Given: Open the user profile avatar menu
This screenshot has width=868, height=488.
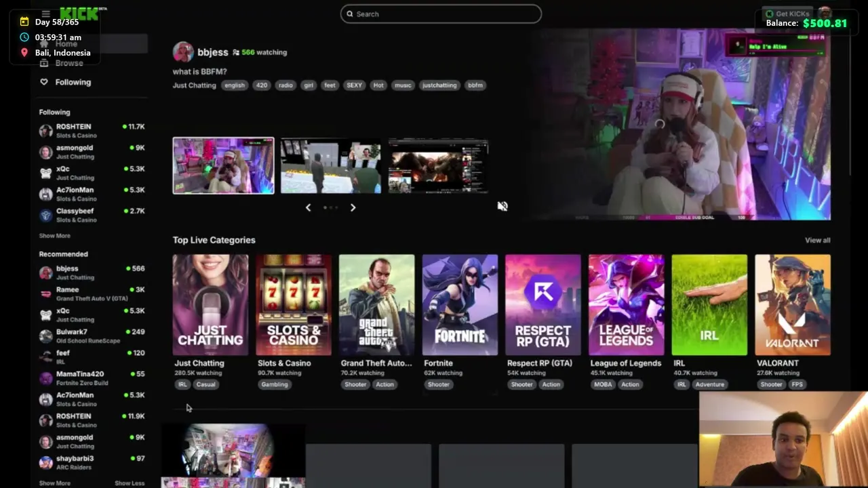Looking at the screenshot, I should 825,13.
